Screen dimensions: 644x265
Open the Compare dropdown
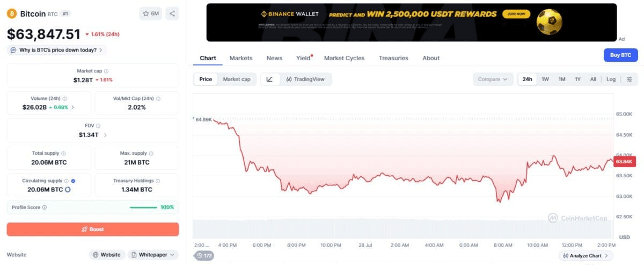[493, 79]
